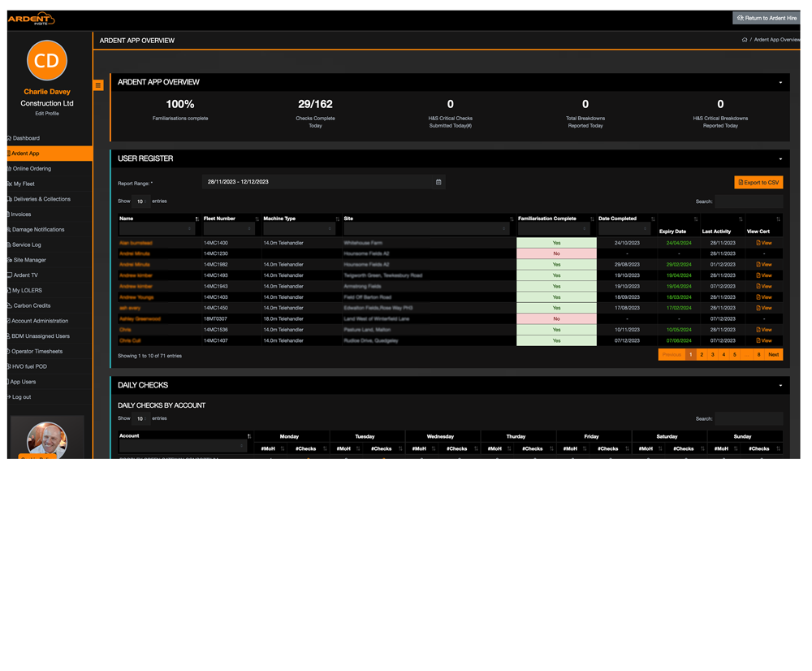Click the Report Range date field
This screenshot has height=671, width=812.
(324, 183)
